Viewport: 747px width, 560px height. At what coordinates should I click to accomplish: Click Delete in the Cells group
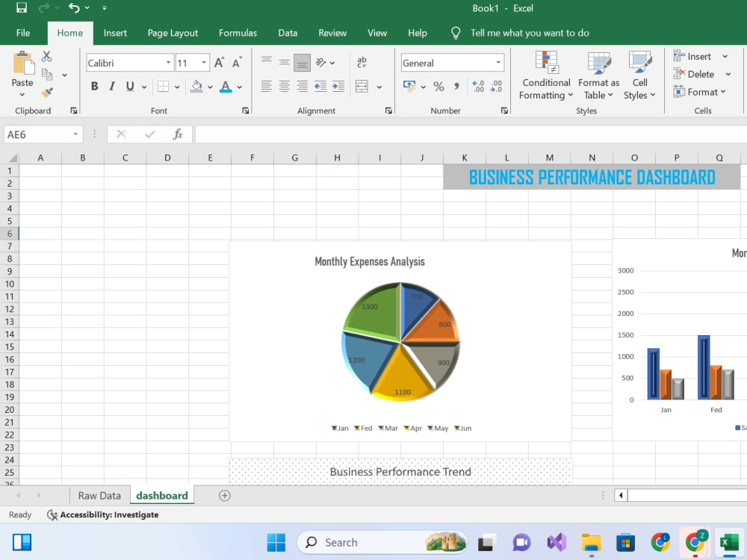(x=694, y=74)
